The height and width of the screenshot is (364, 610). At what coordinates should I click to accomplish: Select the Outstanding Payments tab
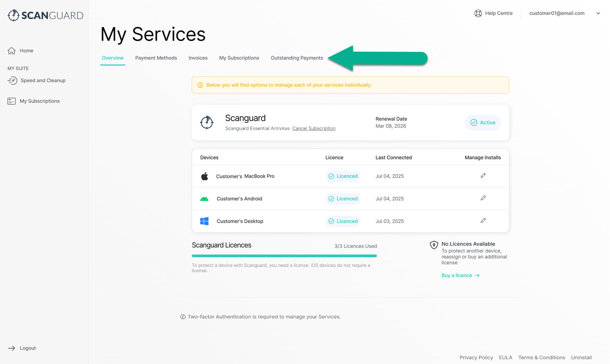tap(297, 58)
